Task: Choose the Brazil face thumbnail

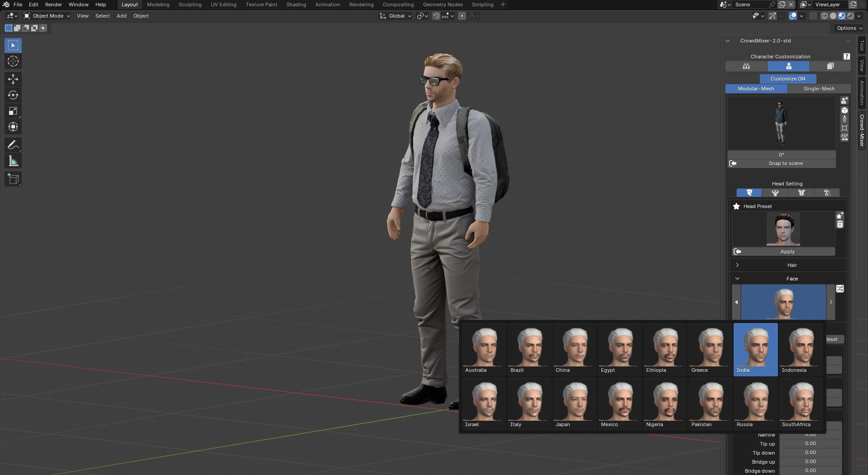Action: point(529,349)
